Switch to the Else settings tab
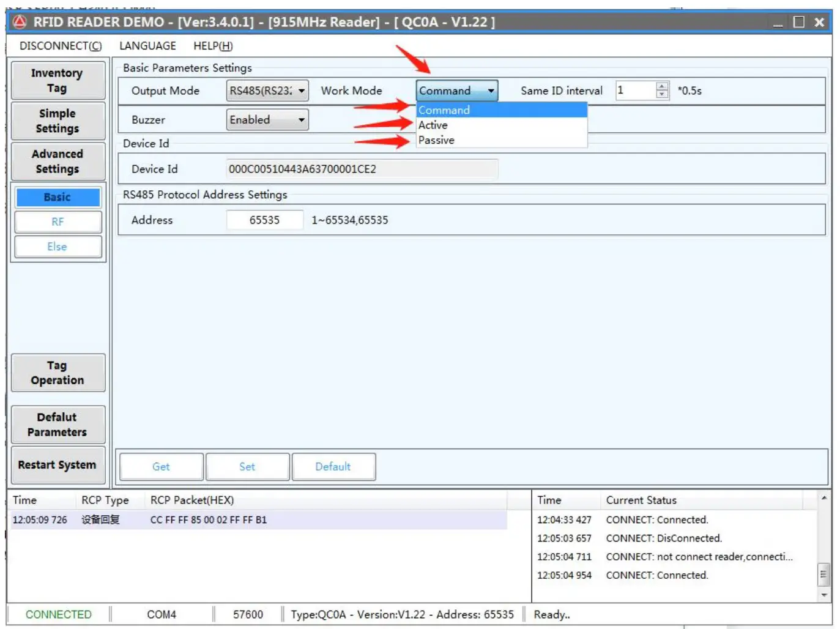840x629 pixels. tap(58, 247)
